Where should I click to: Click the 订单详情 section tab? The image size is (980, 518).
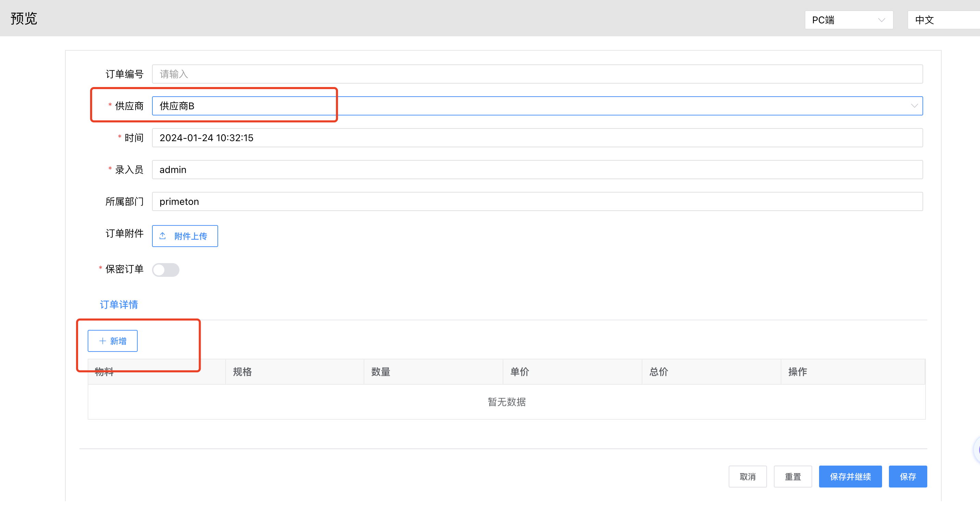coord(119,305)
